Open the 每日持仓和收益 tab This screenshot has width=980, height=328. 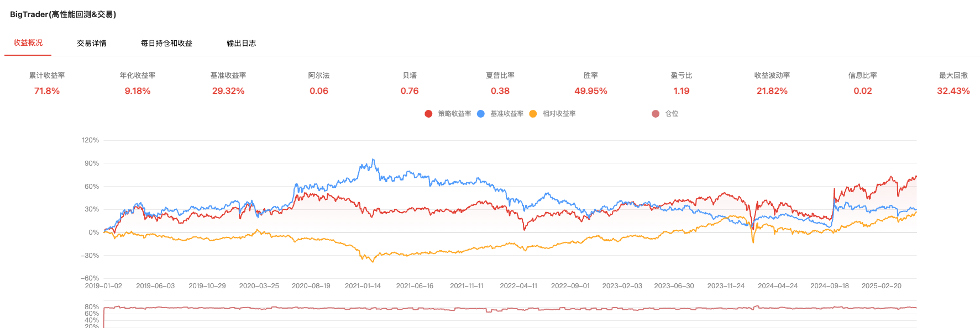[166, 43]
